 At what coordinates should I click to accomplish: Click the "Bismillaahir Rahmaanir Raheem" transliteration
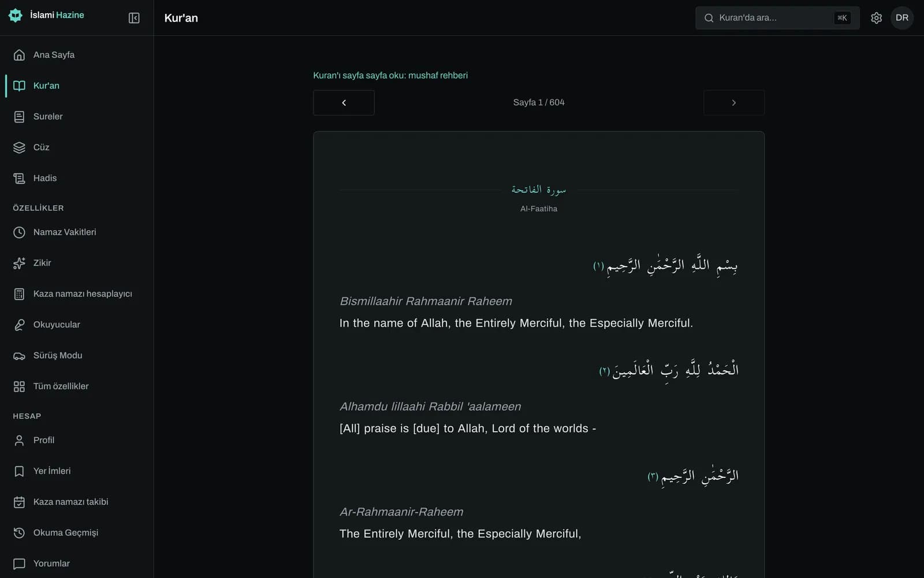tap(426, 301)
